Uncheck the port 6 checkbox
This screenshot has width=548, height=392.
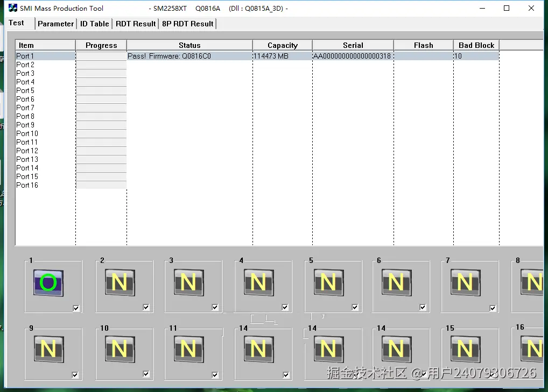tap(423, 307)
